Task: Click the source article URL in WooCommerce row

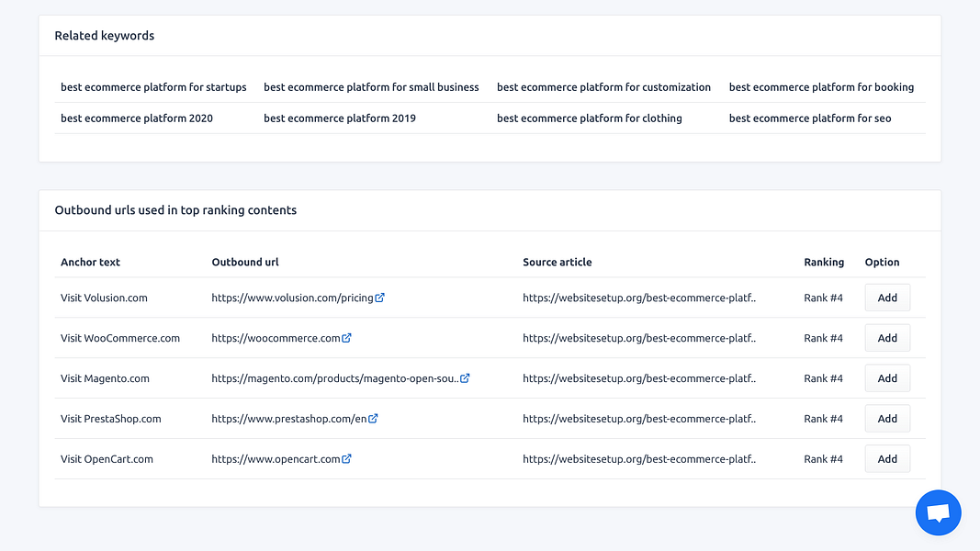Action: click(x=639, y=338)
